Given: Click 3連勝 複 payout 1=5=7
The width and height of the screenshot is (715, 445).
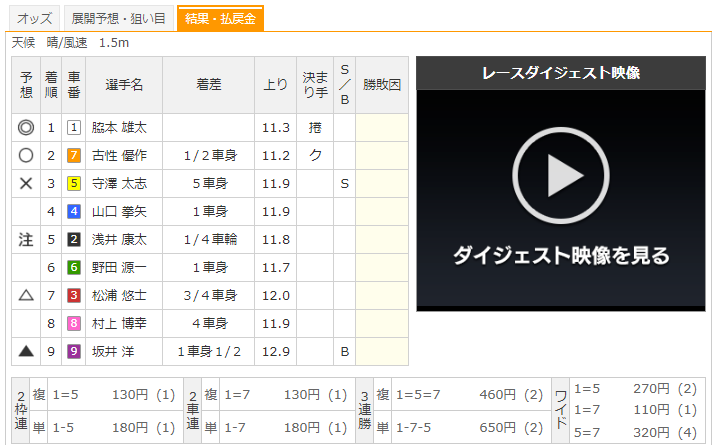Looking at the screenshot, I should tap(471, 394).
